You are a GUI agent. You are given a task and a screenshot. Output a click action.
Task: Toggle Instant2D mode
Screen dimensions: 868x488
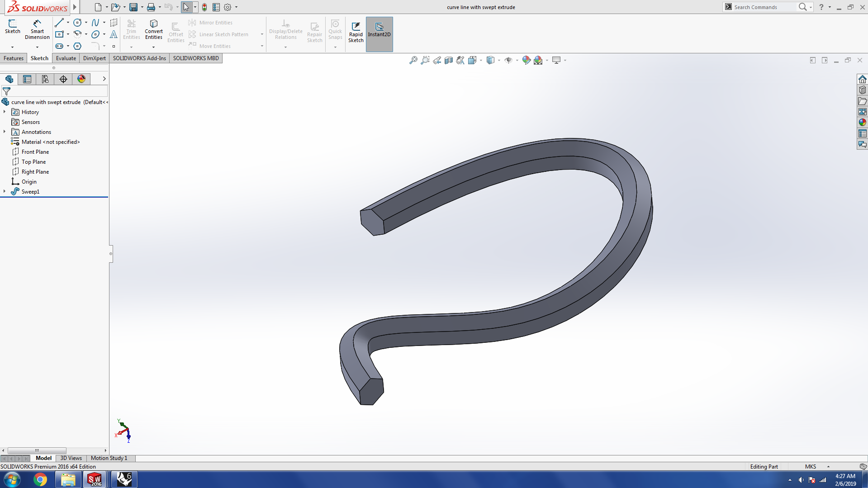pos(379,34)
